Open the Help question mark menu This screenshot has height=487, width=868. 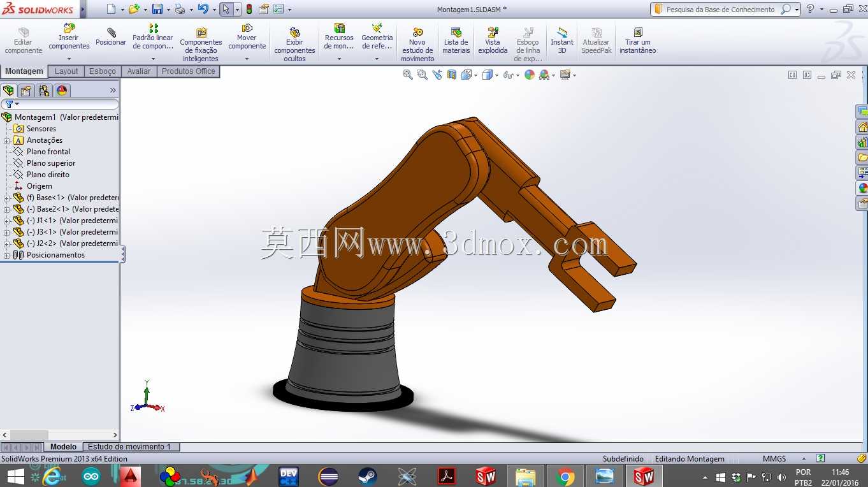[811, 9]
